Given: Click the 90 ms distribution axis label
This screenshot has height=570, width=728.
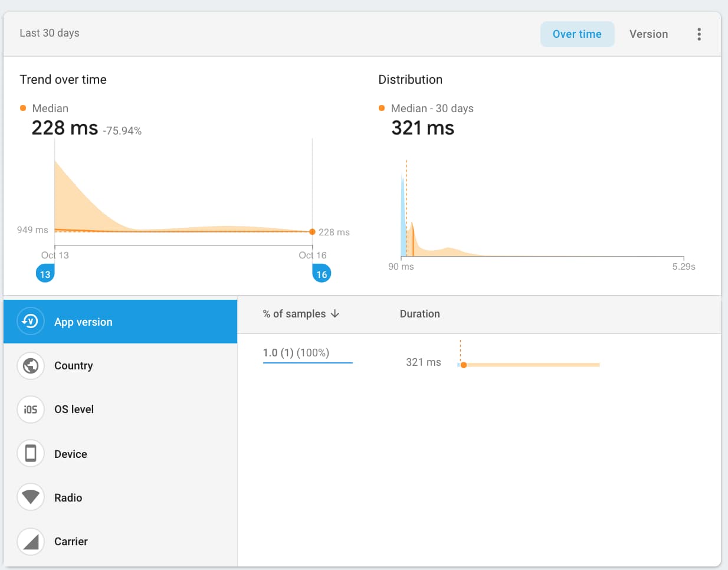Looking at the screenshot, I should click(401, 267).
